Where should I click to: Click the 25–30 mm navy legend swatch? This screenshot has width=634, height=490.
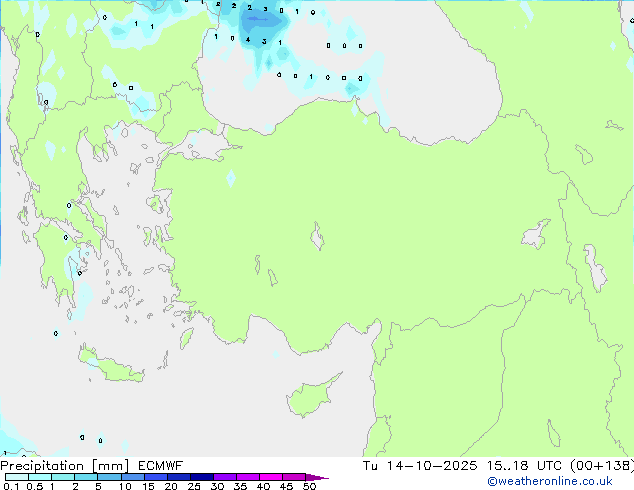click(x=201, y=477)
